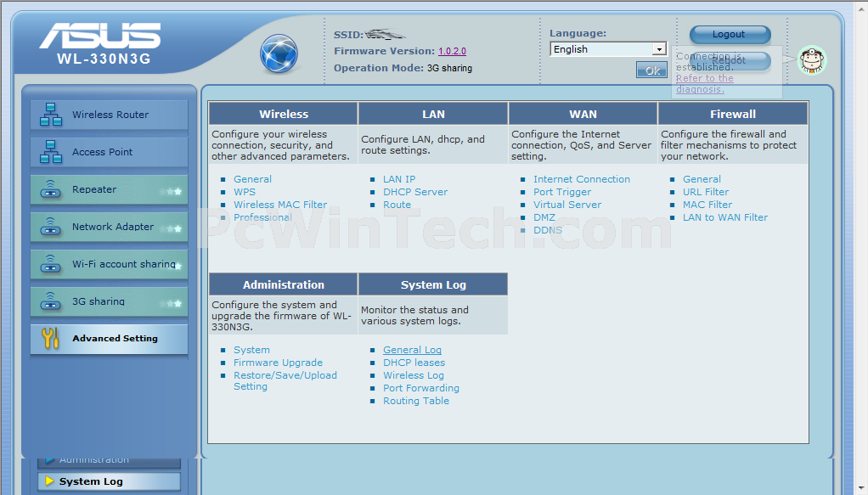Image resolution: width=868 pixels, height=495 pixels.
Task: Click the Access Point network icon
Action: (x=51, y=152)
